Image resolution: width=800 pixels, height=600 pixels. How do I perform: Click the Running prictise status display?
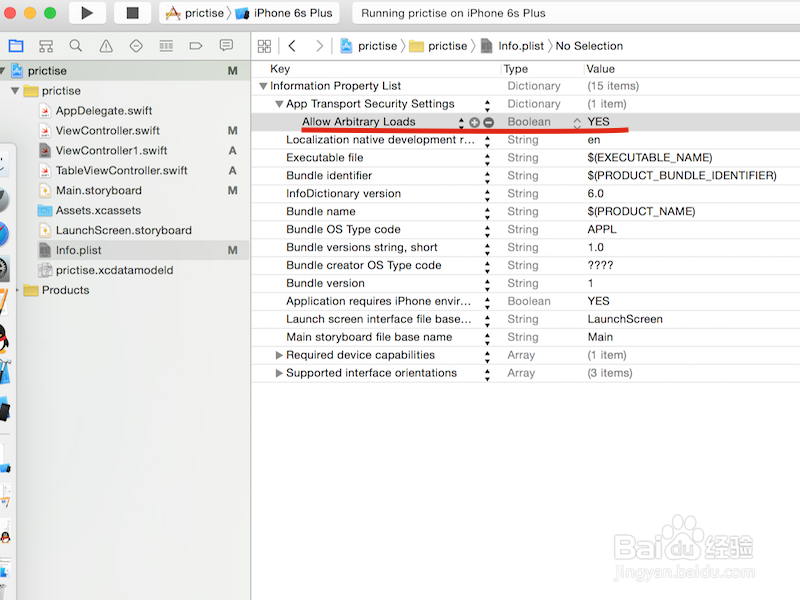(576, 13)
